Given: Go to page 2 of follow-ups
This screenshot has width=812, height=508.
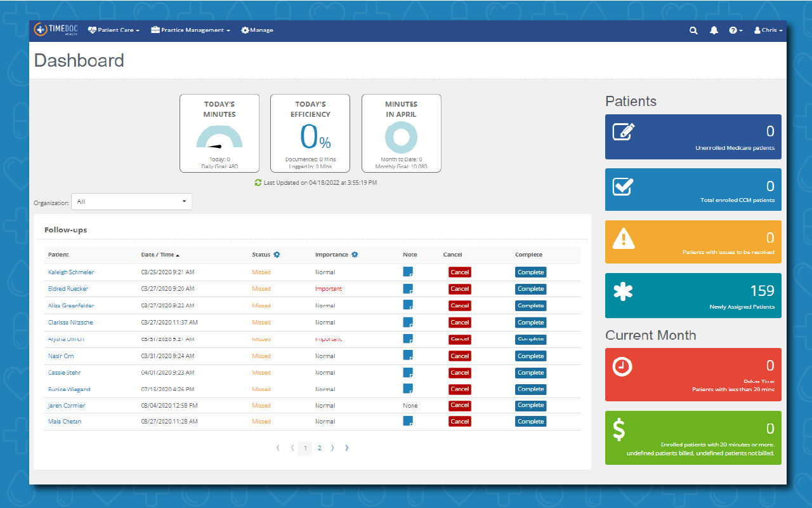Looking at the screenshot, I should point(319,448).
